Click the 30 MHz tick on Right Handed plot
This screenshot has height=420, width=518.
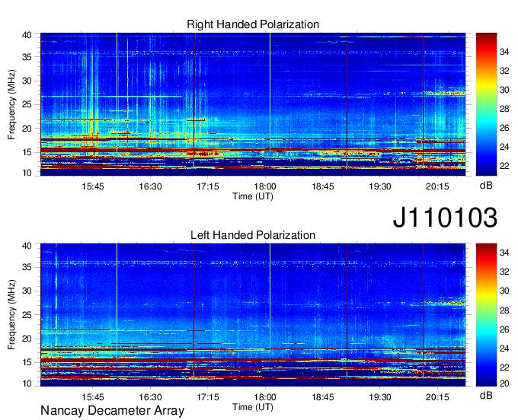pos(27,81)
